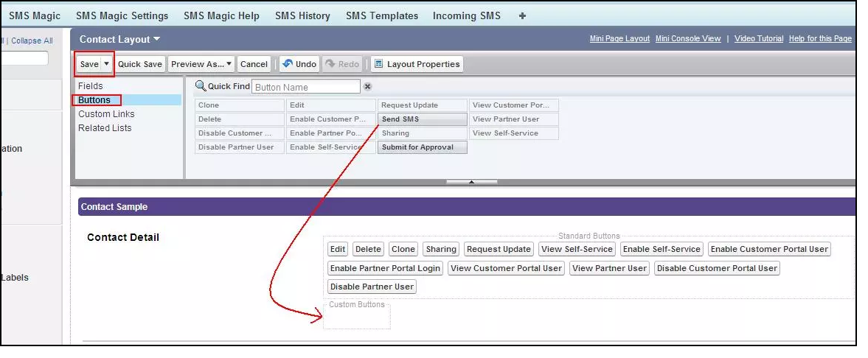
Task: Click Sharing in Standard Buttons section
Action: coord(441,249)
